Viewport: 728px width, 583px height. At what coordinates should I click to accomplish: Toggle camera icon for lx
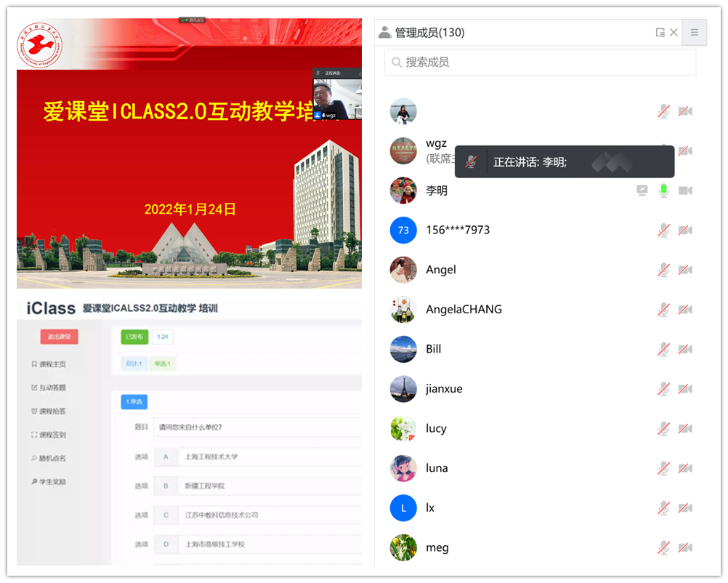click(x=685, y=507)
